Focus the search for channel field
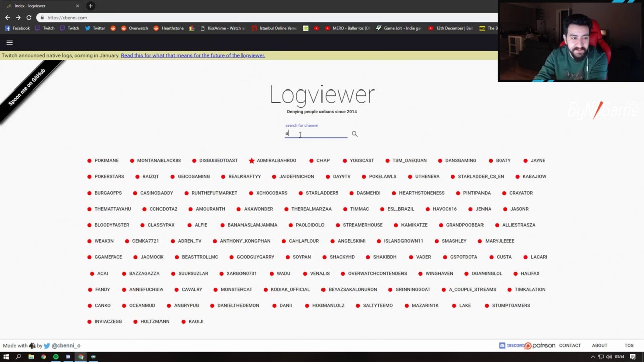Image resolution: width=644 pixels, height=362 pixels. pos(316,133)
